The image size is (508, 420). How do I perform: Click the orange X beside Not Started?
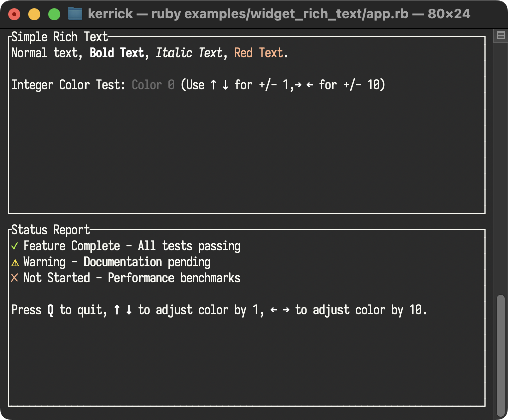14,278
